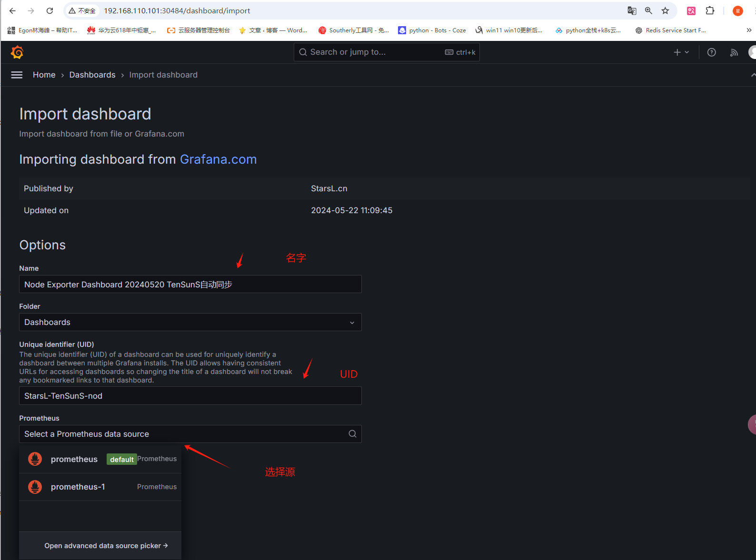Collapse the top bar with chevron at right

753,75
